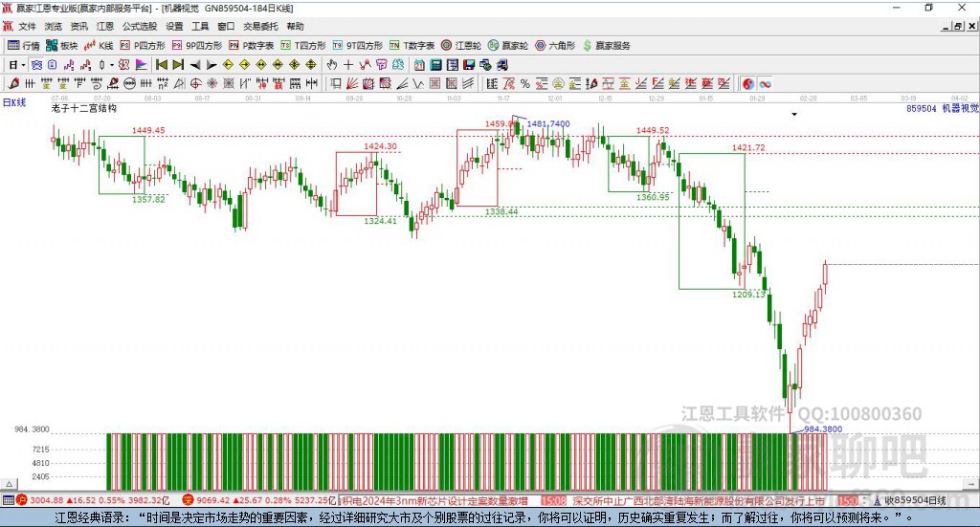
Task: Switch to K线 candlestick chart
Action: pos(99,46)
